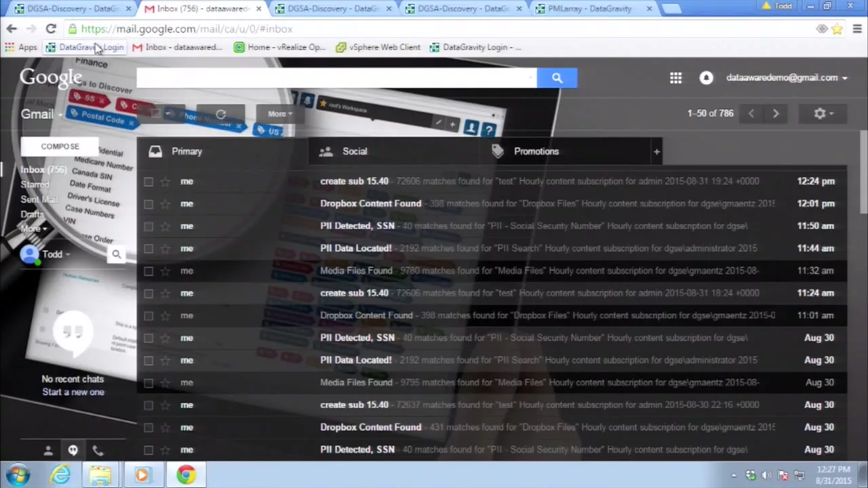Open Home - vRealize Op... bookmark

pos(279,47)
